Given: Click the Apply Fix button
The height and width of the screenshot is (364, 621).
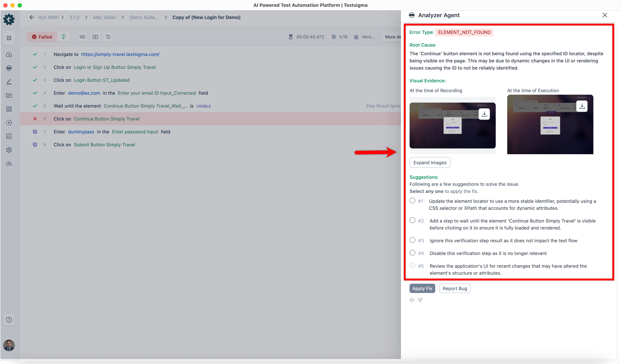Looking at the screenshot, I should (422, 288).
